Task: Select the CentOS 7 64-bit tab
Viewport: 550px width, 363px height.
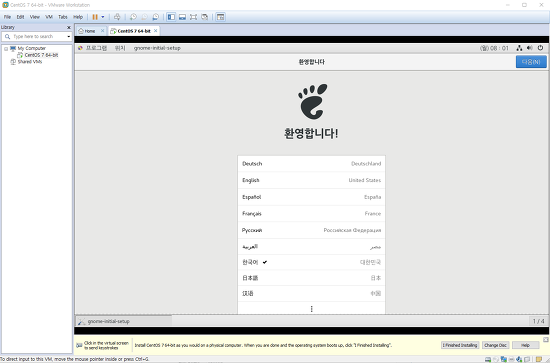Action: (134, 31)
